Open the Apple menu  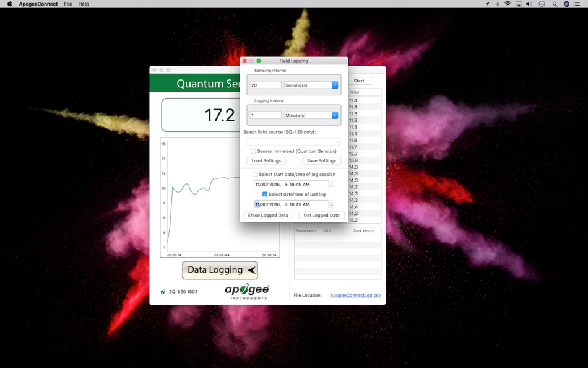point(9,4)
